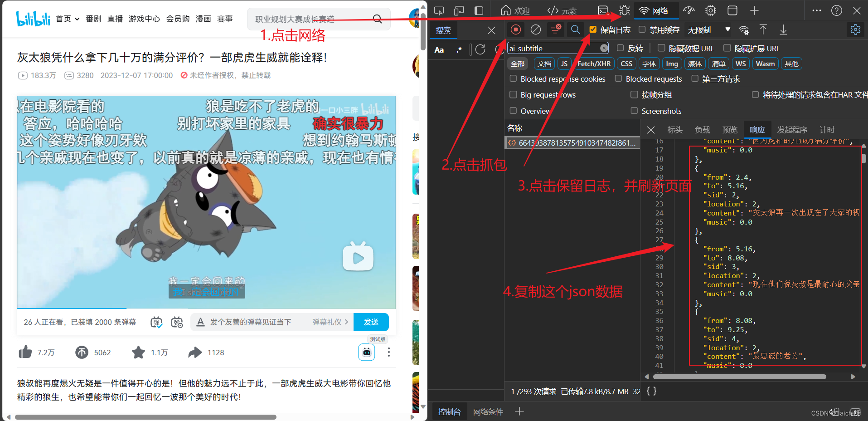868x421 pixels.
Task: Check the 反转 filter checkbox
Action: click(x=620, y=48)
